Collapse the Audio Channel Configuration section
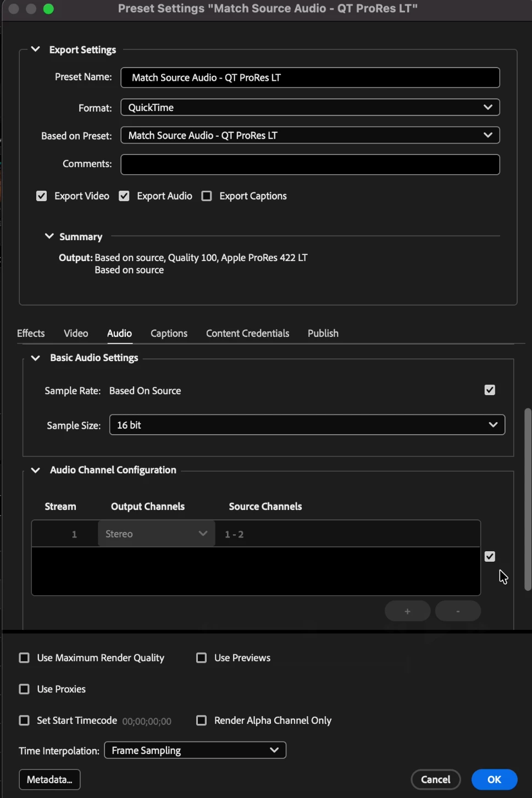532x798 pixels. click(x=36, y=470)
